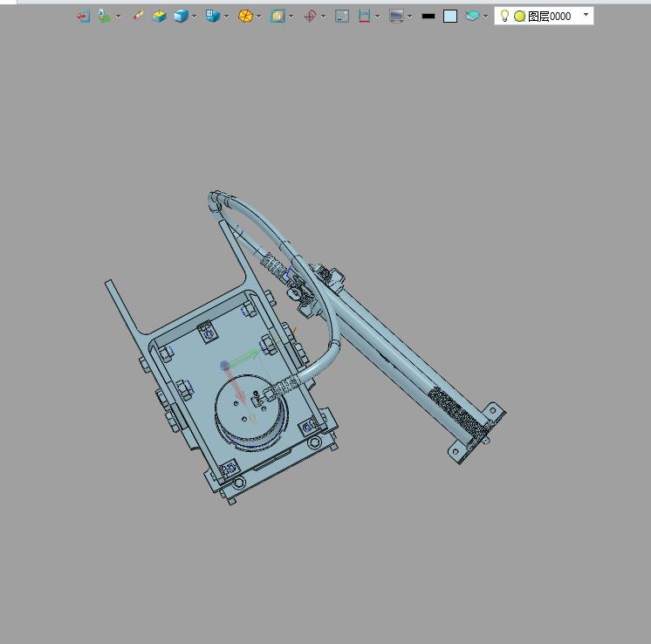The height and width of the screenshot is (644, 651).
Task: Click the yellow circle layer color indicator
Action: [519, 17]
